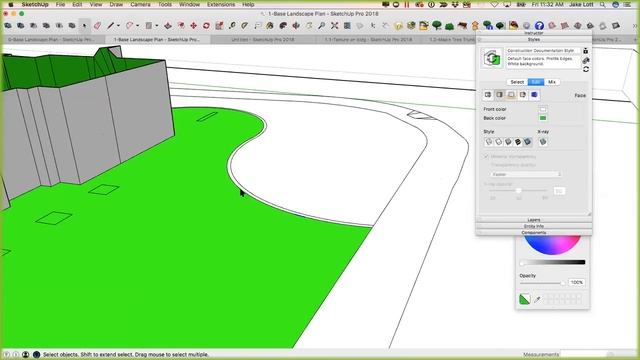Click the eyedropper in color picker
This screenshot has height=360, width=640.
[537, 300]
